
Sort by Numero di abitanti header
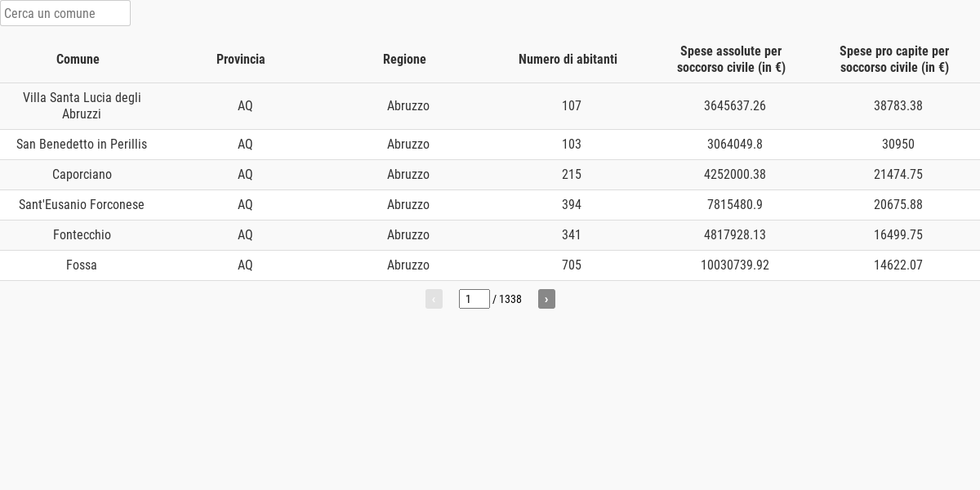point(568,59)
